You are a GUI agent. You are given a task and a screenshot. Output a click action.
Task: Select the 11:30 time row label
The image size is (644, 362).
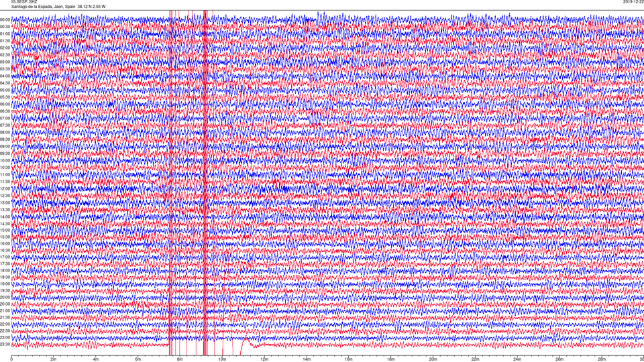[5, 182]
